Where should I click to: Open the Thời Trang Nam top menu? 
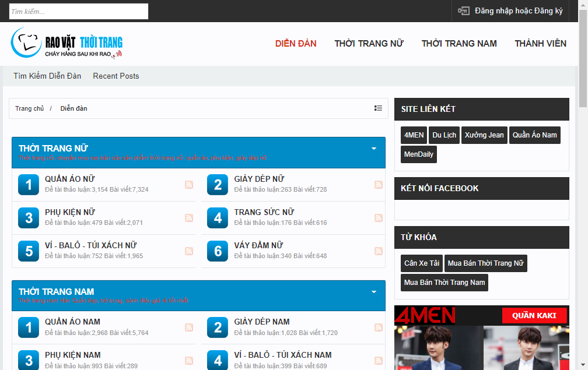coord(459,44)
